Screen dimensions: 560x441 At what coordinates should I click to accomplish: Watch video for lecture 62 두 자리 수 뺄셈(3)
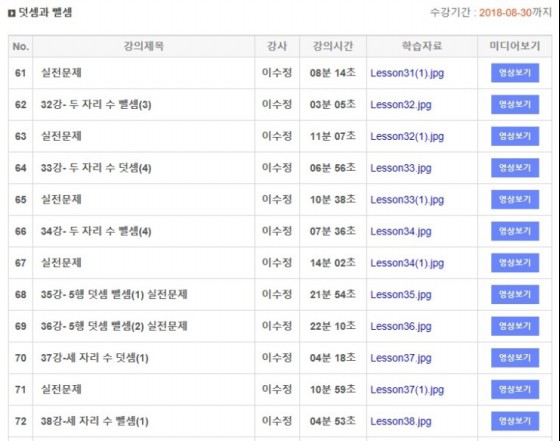point(515,104)
